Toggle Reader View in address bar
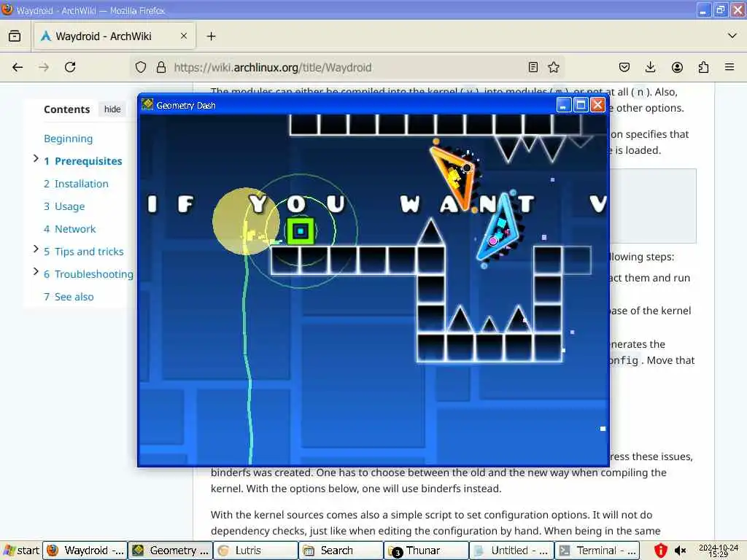 coord(533,67)
